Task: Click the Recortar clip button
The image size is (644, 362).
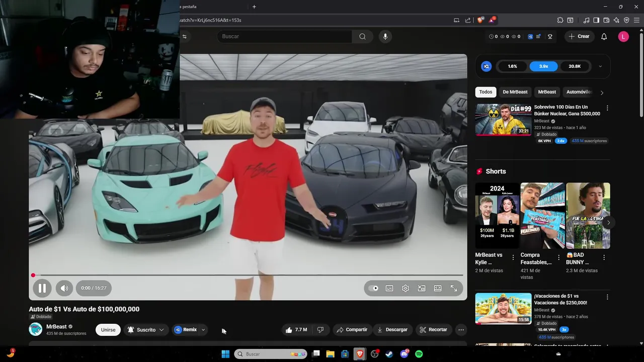Action: coord(434,330)
